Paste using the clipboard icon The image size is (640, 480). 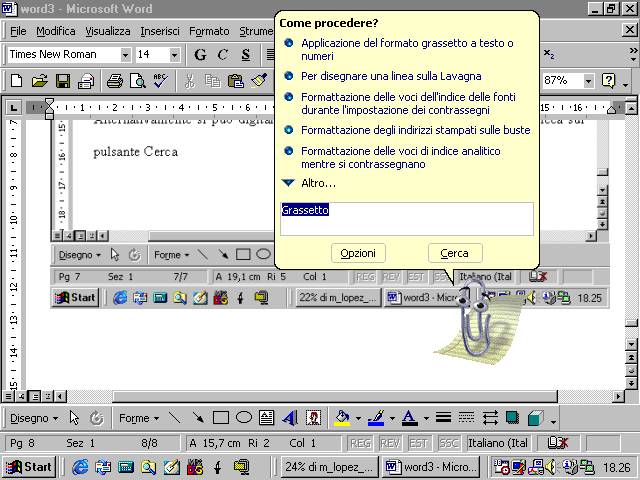236,80
